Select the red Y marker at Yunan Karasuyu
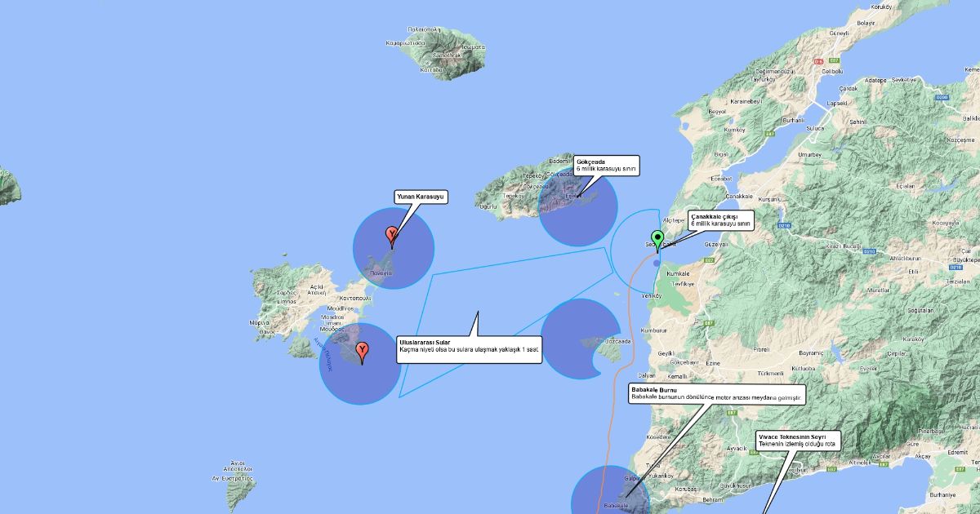Screen dimensions: 980x514 [393, 237]
